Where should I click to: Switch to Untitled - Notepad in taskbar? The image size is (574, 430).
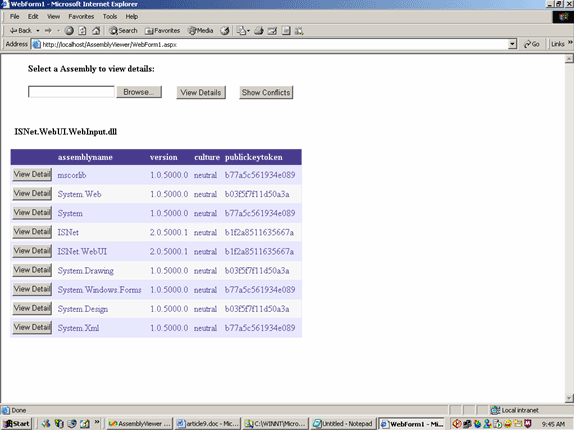[x=343, y=424]
